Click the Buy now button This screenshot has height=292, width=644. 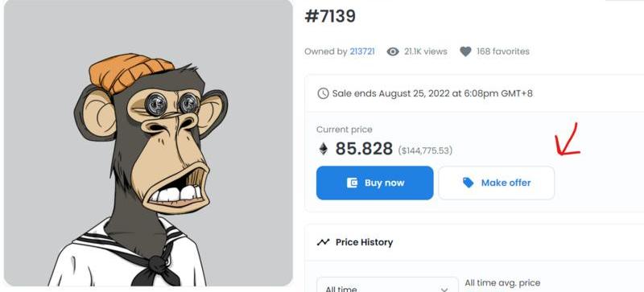coord(374,183)
